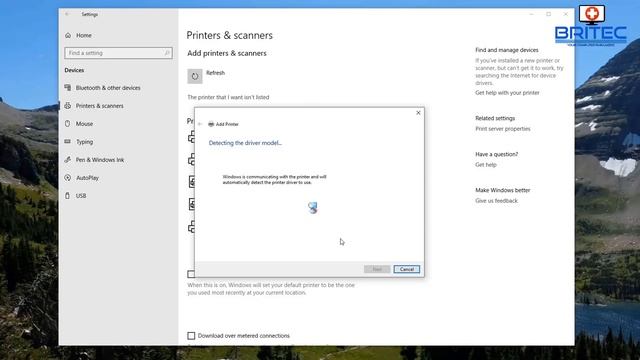Image resolution: width=640 pixels, height=360 pixels.
Task: Open Print server properties link
Action: [502, 129]
